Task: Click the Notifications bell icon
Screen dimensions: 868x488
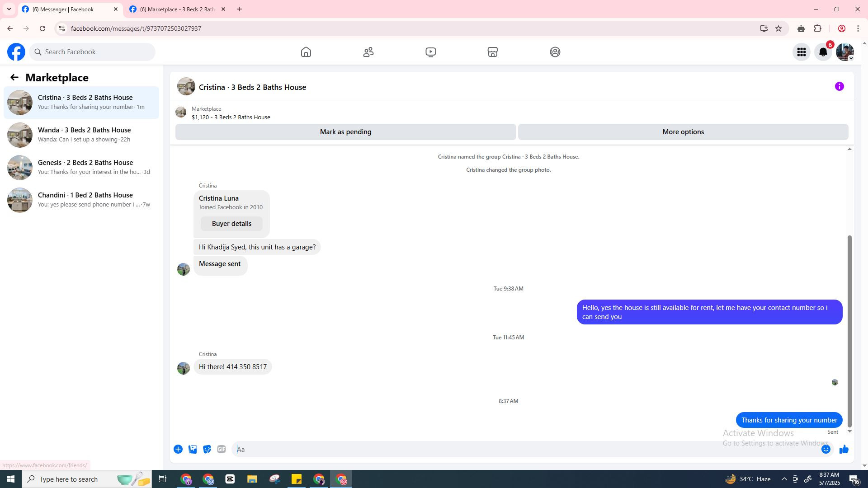Action: 823,52
